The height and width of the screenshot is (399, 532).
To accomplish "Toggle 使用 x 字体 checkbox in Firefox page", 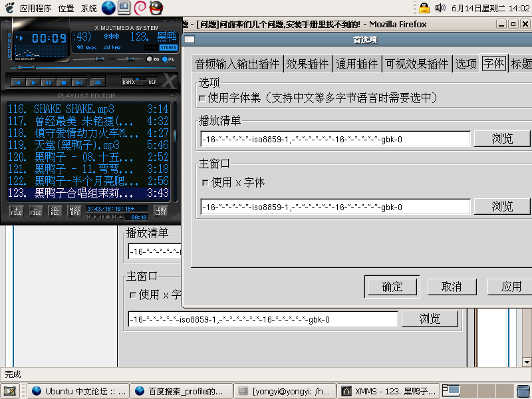I will click(133, 295).
